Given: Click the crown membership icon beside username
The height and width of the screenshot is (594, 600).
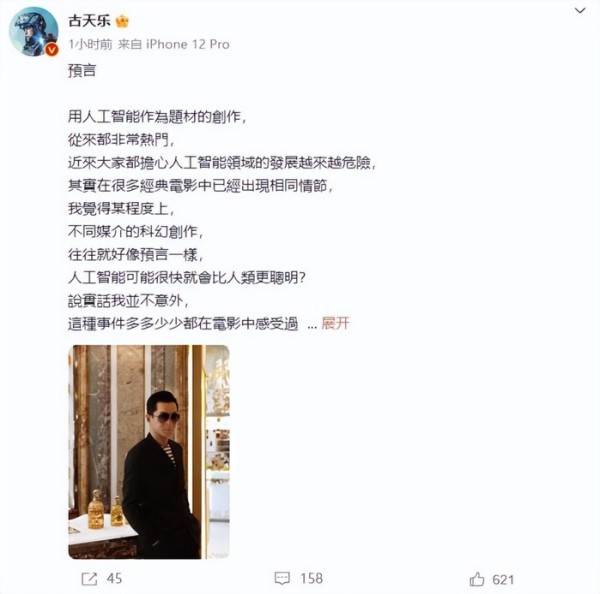Looking at the screenshot, I should pos(122,21).
